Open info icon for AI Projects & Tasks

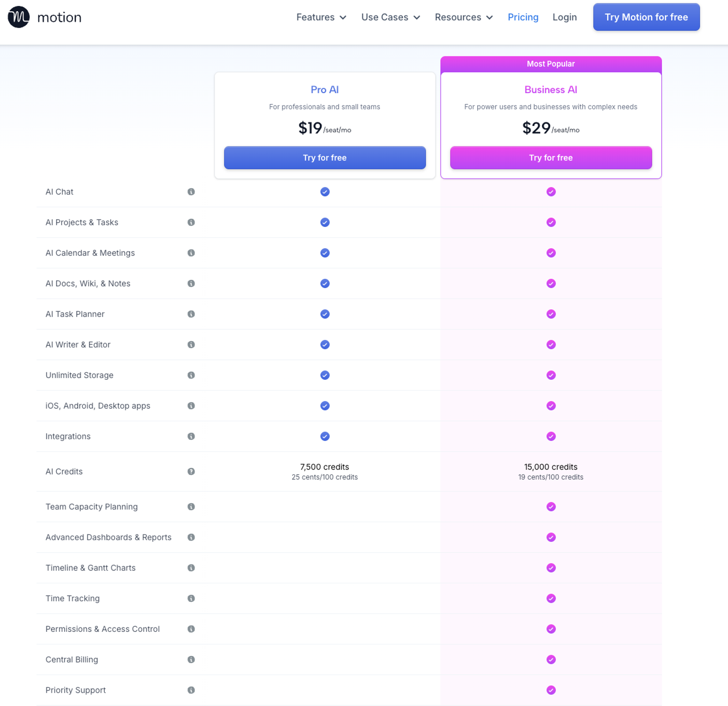191,222
